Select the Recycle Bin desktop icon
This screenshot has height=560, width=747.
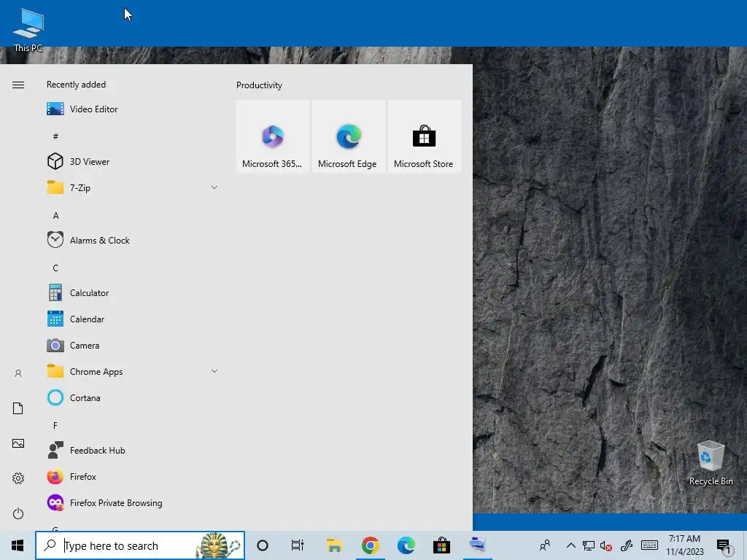point(711,463)
